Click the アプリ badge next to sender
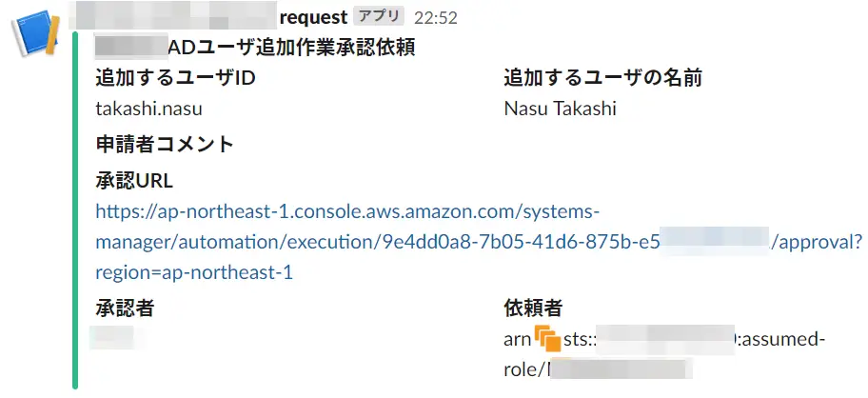 click(379, 16)
